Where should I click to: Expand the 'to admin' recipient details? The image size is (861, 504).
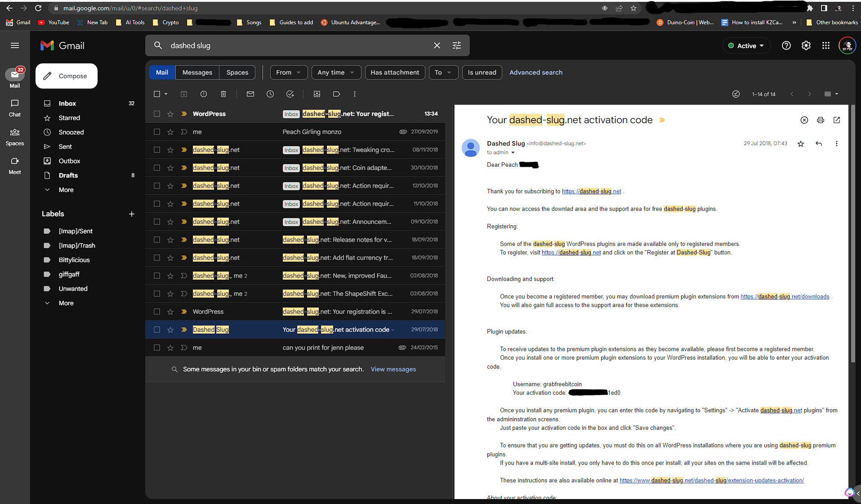[x=513, y=152]
